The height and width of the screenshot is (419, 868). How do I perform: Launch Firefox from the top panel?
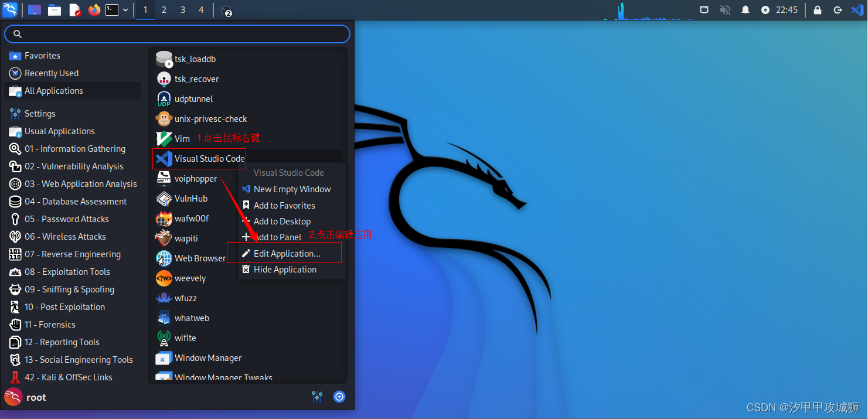[x=94, y=10]
